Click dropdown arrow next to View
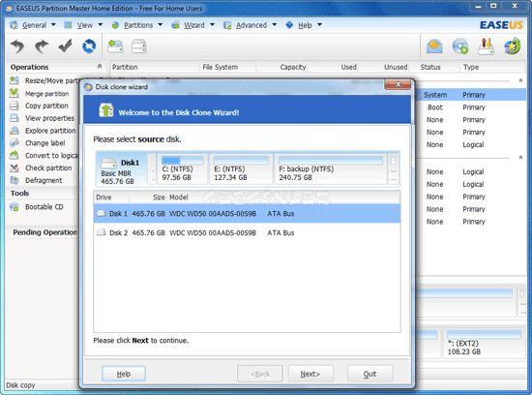 (100, 25)
